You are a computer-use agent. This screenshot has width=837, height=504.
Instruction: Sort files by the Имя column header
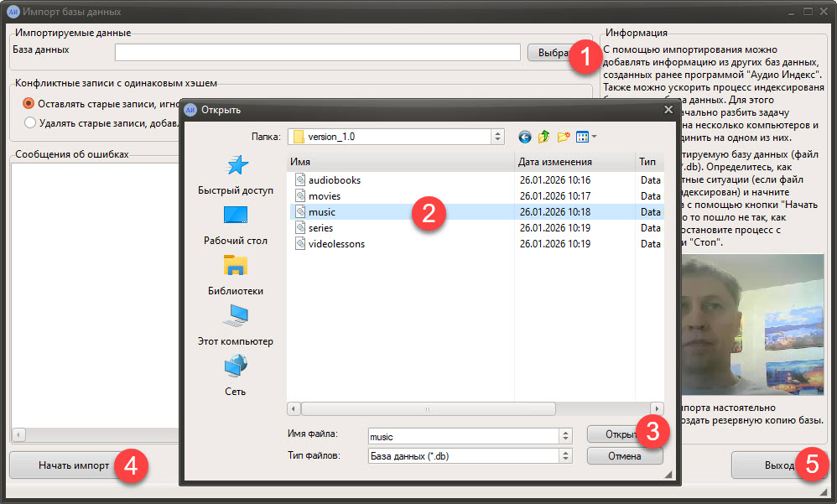399,162
